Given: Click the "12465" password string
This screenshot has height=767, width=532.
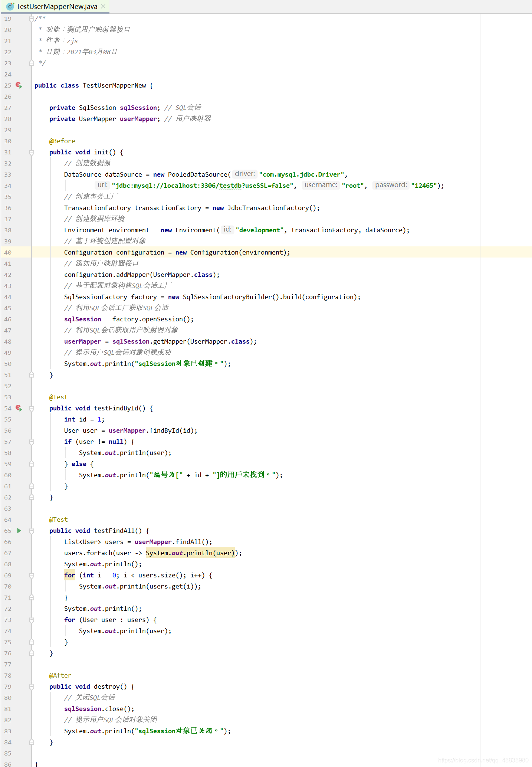Looking at the screenshot, I should pyautogui.click(x=424, y=186).
